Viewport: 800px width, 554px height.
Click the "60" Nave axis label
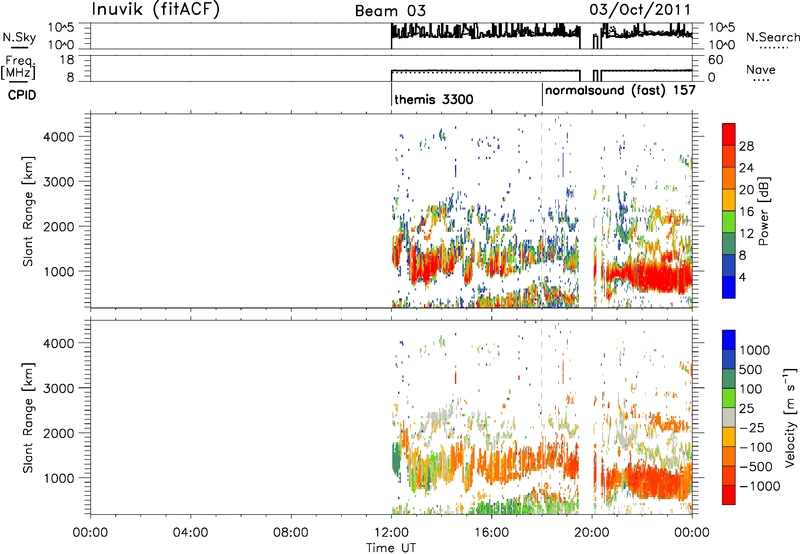pos(716,60)
